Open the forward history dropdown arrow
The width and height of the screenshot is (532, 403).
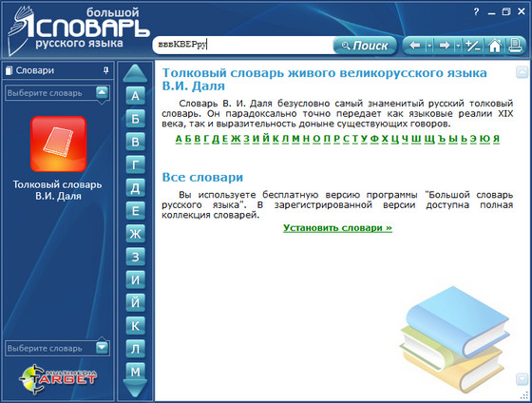click(x=458, y=46)
